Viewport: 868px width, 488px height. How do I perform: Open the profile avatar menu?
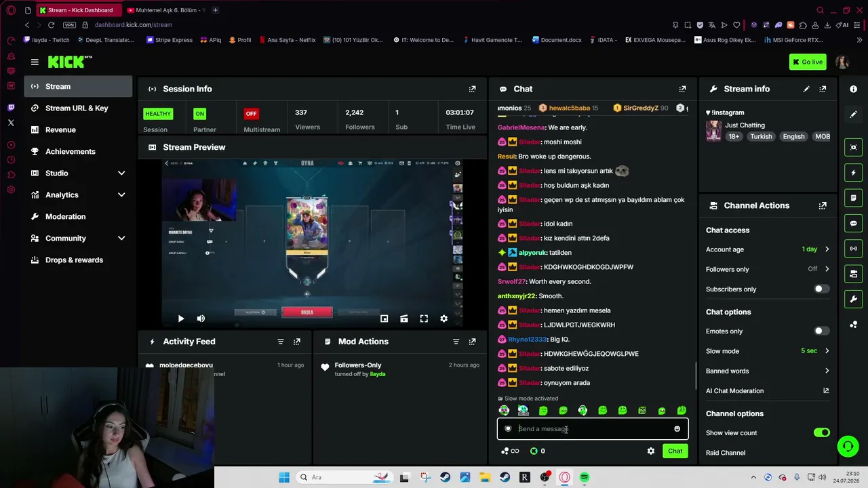coord(842,62)
